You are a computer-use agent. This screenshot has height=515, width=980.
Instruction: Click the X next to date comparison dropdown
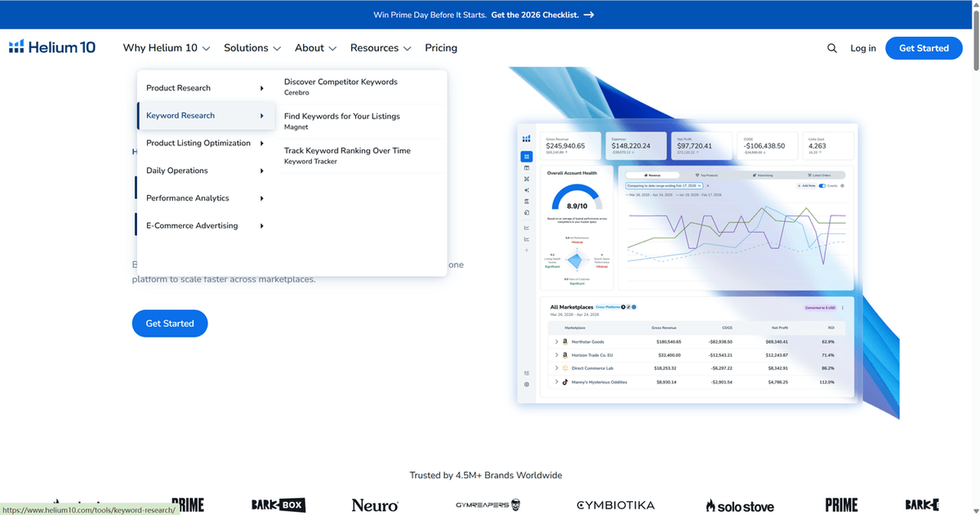(x=707, y=186)
